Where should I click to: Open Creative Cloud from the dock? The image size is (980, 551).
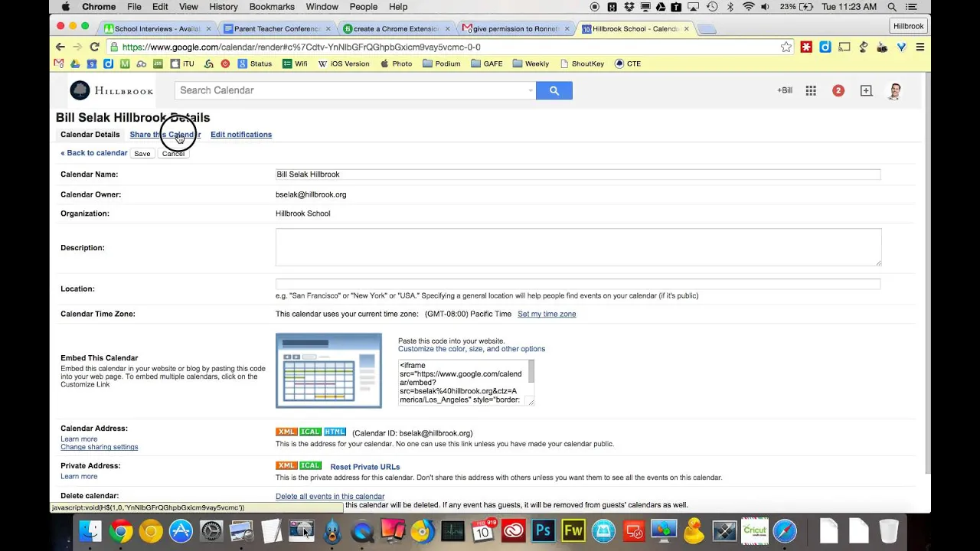pos(513,530)
